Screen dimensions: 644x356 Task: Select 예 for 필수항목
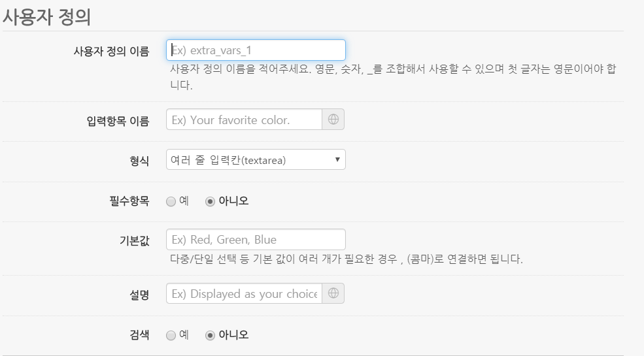point(171,201)
